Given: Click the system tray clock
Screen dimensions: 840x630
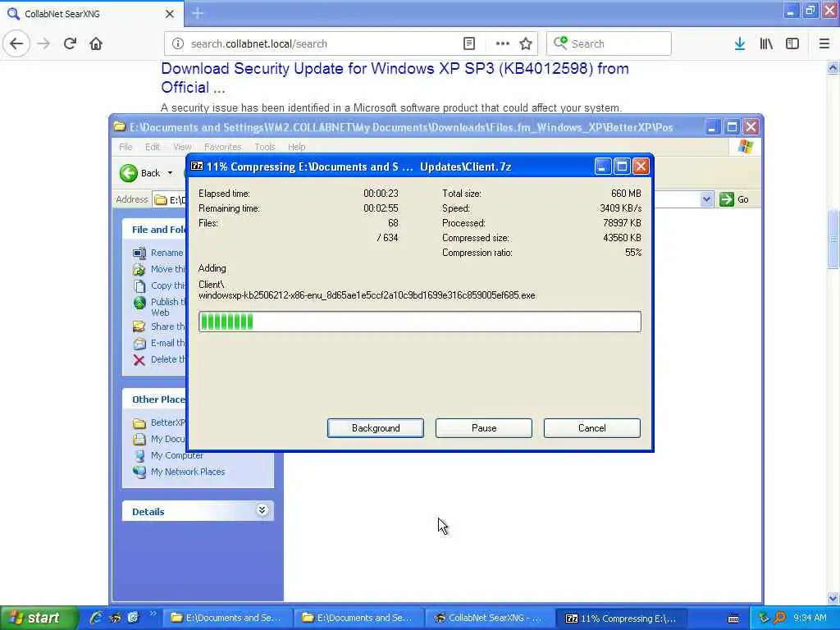Looking at the screenshot, I should 810,618.
